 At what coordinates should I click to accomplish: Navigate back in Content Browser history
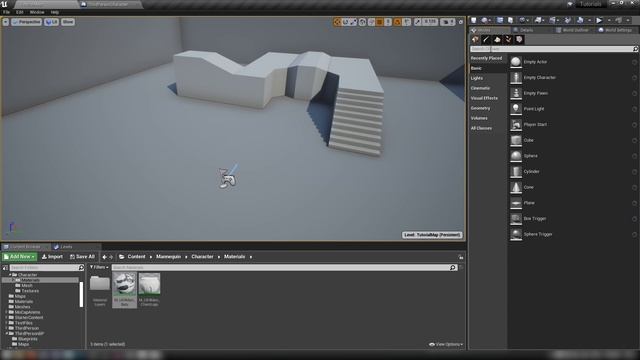[x=104, y=257]
